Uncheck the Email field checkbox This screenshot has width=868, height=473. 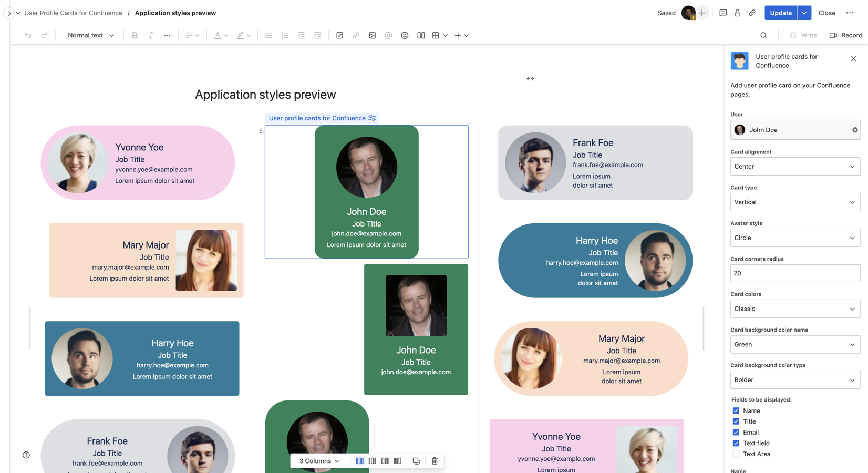(736, 433)
